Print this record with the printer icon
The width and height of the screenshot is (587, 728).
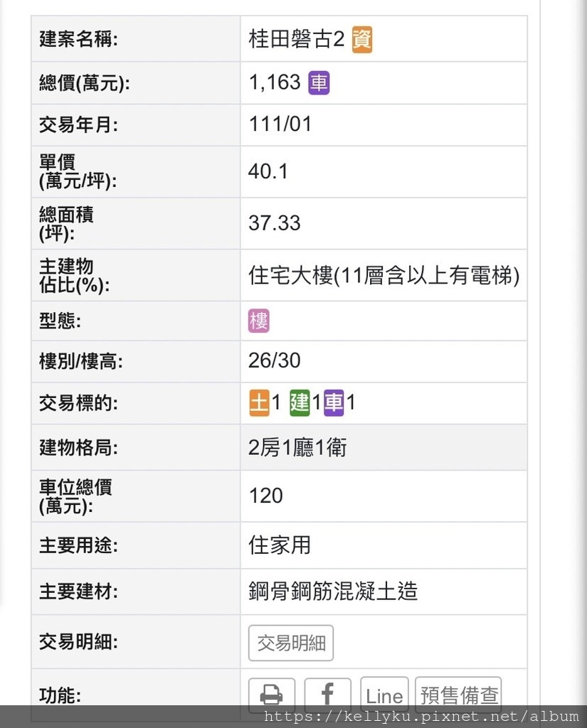click(x=271, y=693)
